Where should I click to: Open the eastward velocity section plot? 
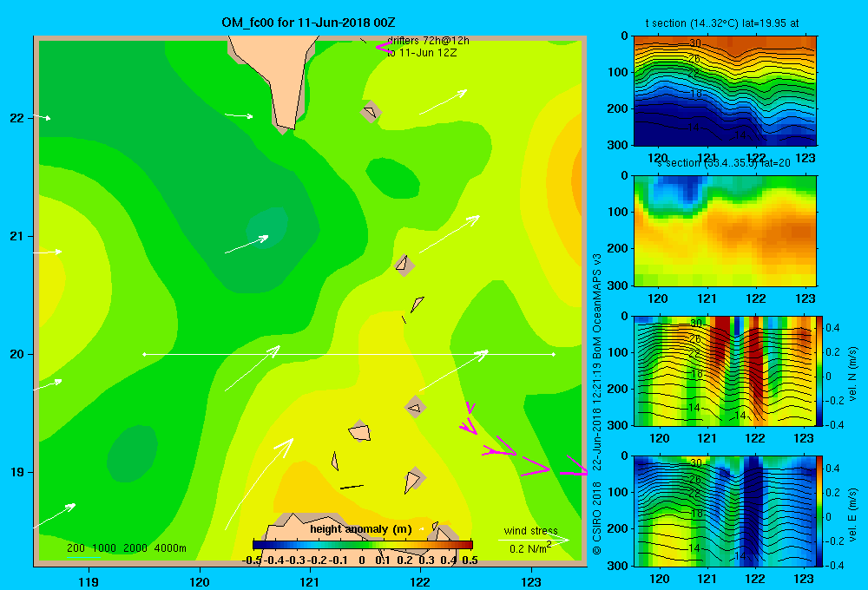[x=725, y=511]
